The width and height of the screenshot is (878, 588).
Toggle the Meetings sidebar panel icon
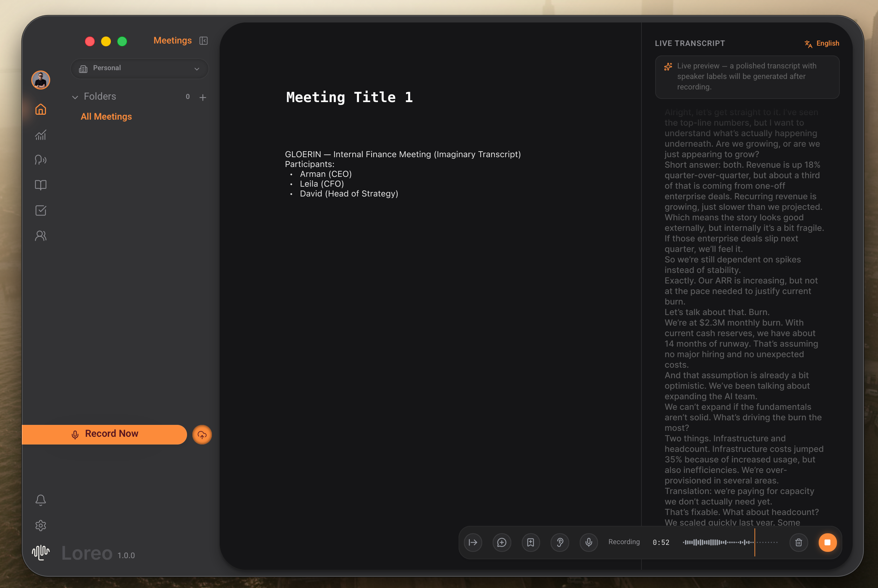point(203,40)
